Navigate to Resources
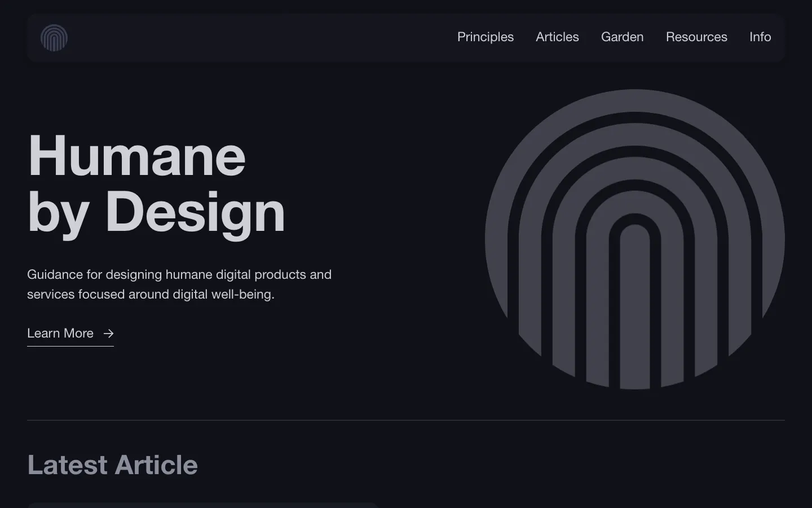Screen dimensions: 812x508 click(x=696, y=37)
